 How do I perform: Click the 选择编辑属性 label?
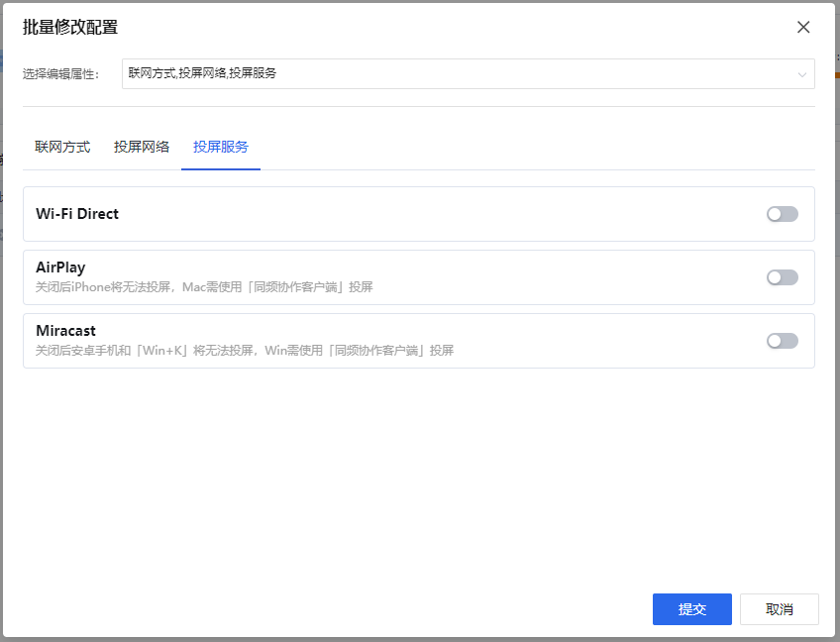coord(60,74)
